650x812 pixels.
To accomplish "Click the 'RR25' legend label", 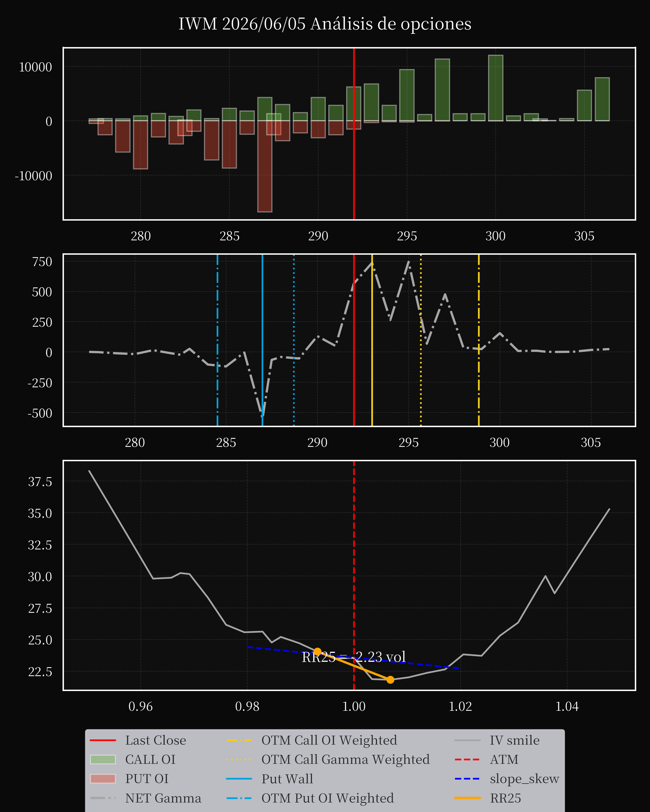I will (x=505, y=798).
